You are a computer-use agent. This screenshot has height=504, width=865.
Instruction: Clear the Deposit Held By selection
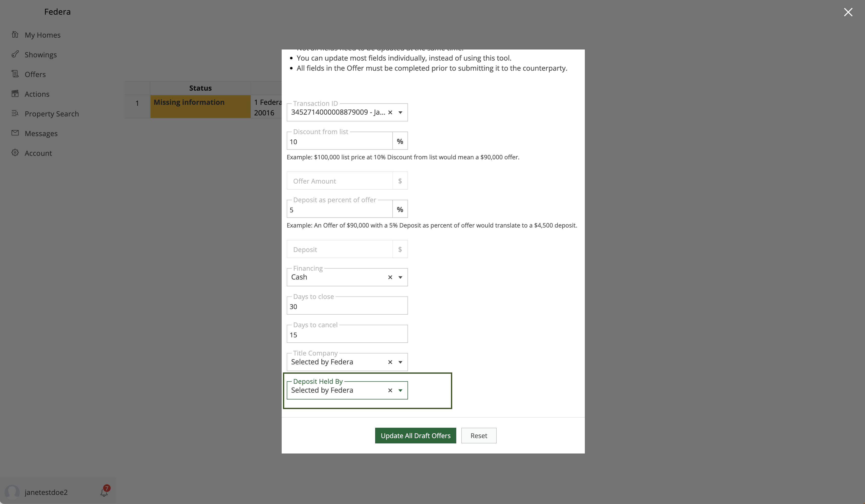click(x=390, y=390)
